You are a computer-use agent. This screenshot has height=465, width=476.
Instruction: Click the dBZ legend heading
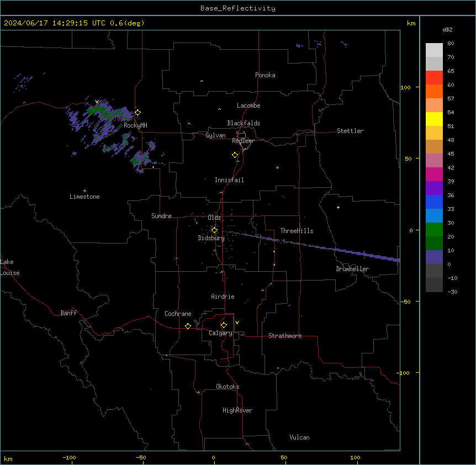447,29
